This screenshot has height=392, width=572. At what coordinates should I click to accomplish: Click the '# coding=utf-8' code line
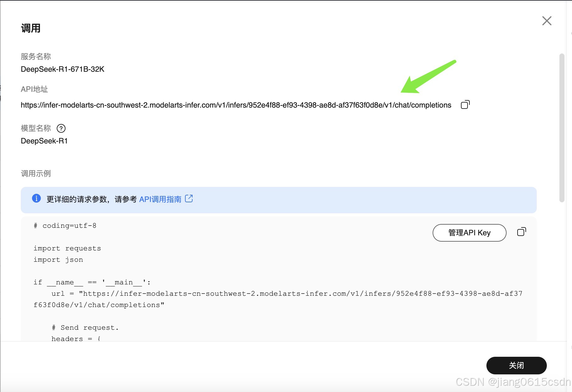click(65, 226)
